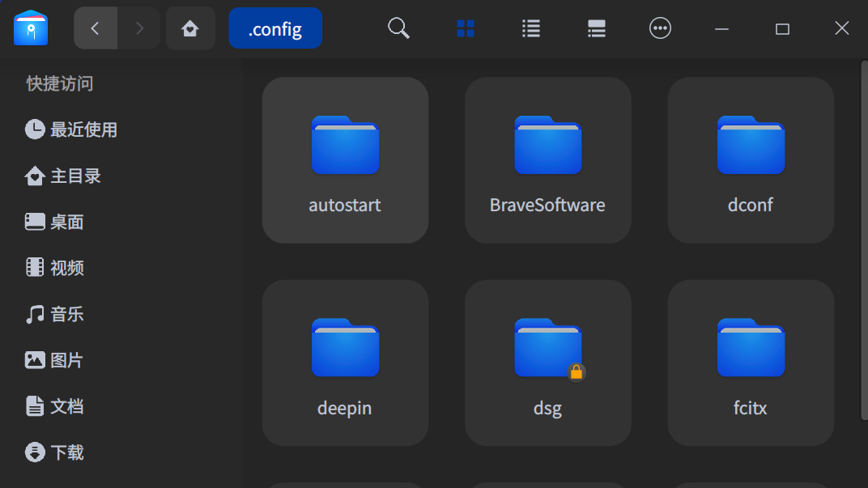The width and height of the screenshot is (868, 488).
Task: Click the picture icon beside 图片
Action: (x=35, y=359)
